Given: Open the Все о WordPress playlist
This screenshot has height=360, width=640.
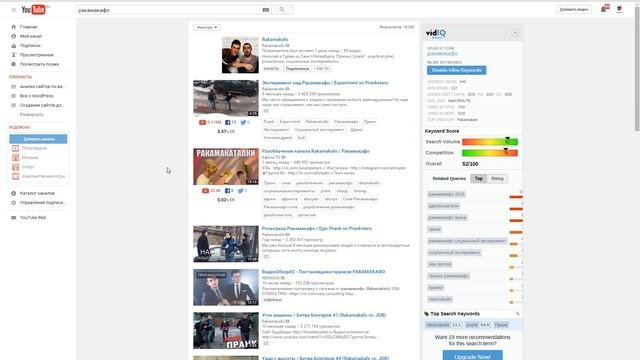Looking at the screenshot, I should 37,96.
